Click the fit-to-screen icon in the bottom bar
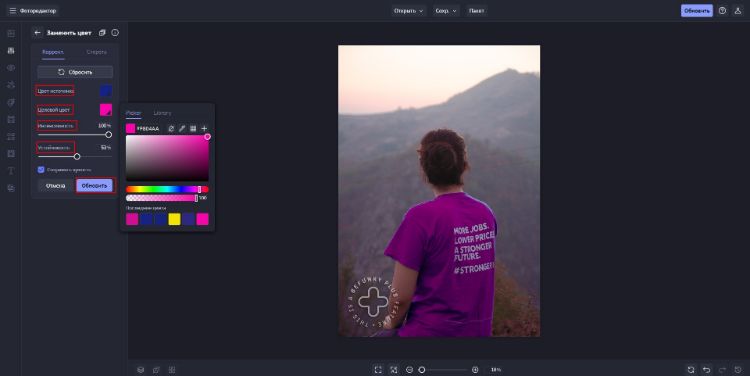This screenshot has height=376, width=750. coord(378,370)
